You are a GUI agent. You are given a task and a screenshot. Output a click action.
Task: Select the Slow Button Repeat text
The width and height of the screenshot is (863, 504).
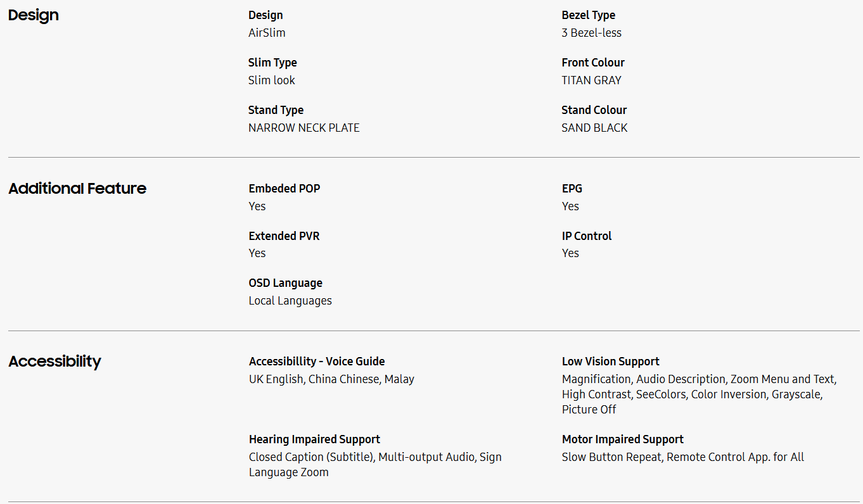pyautogui.click(x=611, y=457)
